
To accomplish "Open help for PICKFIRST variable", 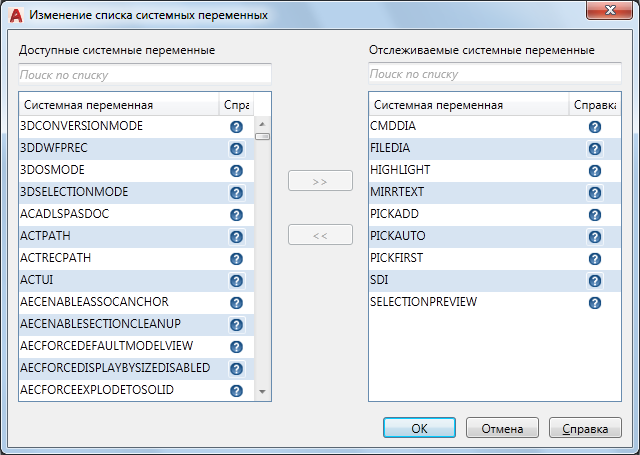I will 594,258.
